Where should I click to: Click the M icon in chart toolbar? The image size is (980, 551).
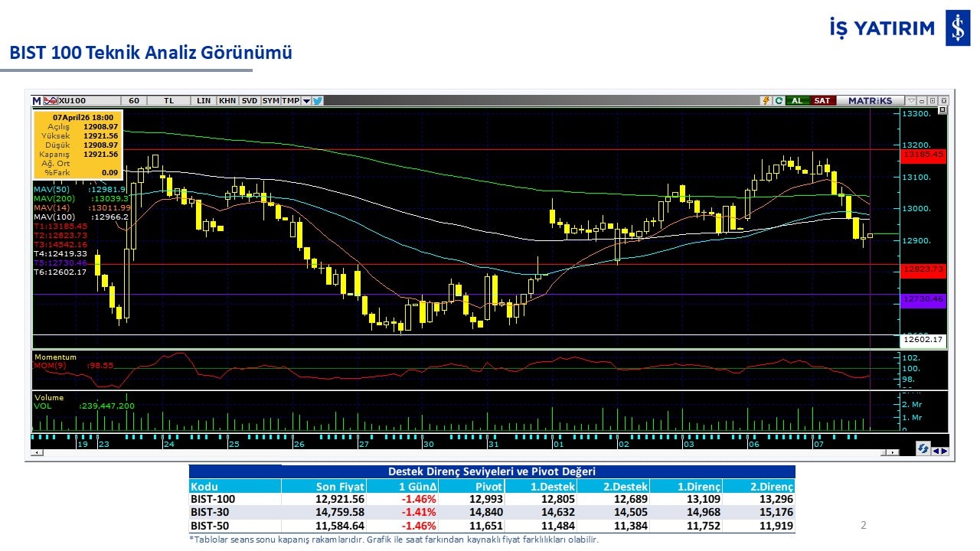[x=37, y=100]
